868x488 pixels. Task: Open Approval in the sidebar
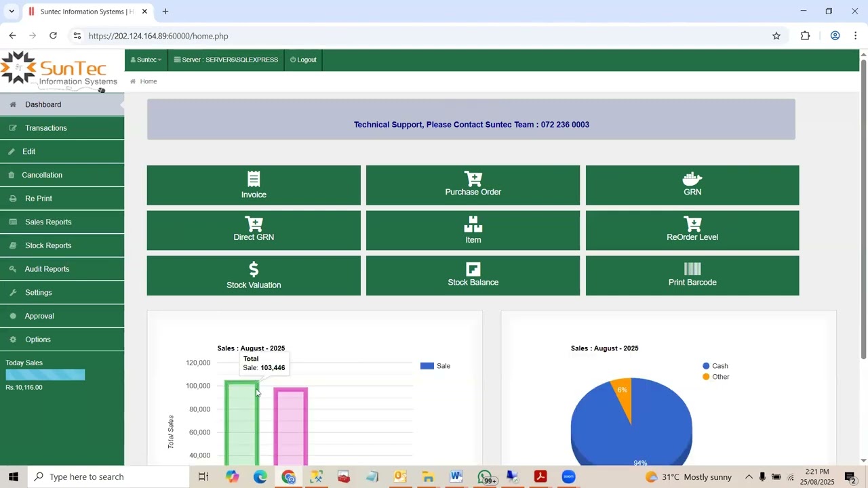point(62,316)
